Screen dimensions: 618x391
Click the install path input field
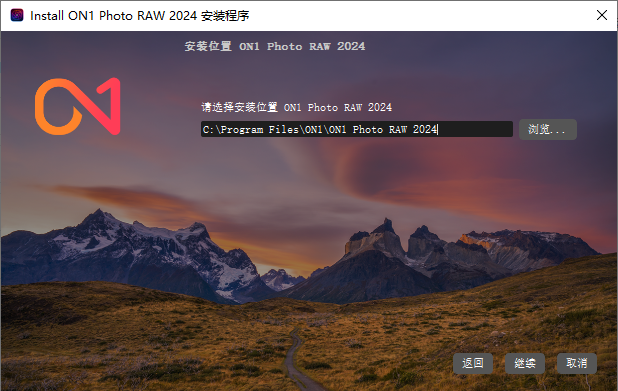(357, 129)
